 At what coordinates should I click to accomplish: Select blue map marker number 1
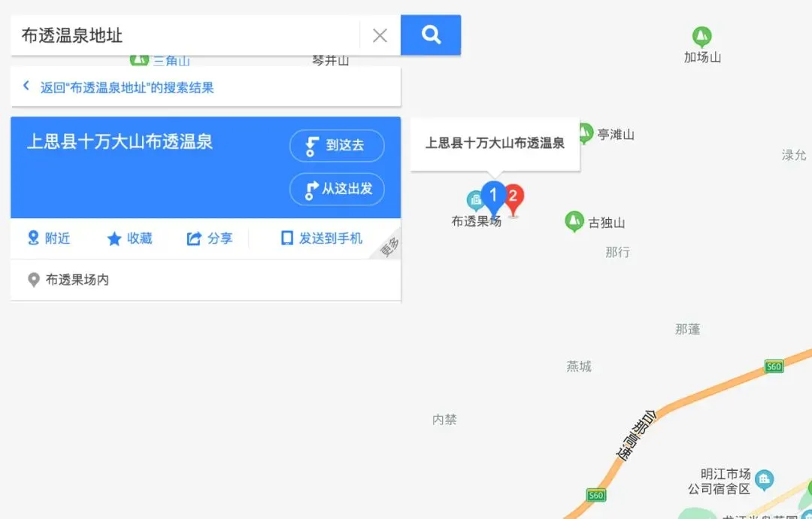(493, 198)
